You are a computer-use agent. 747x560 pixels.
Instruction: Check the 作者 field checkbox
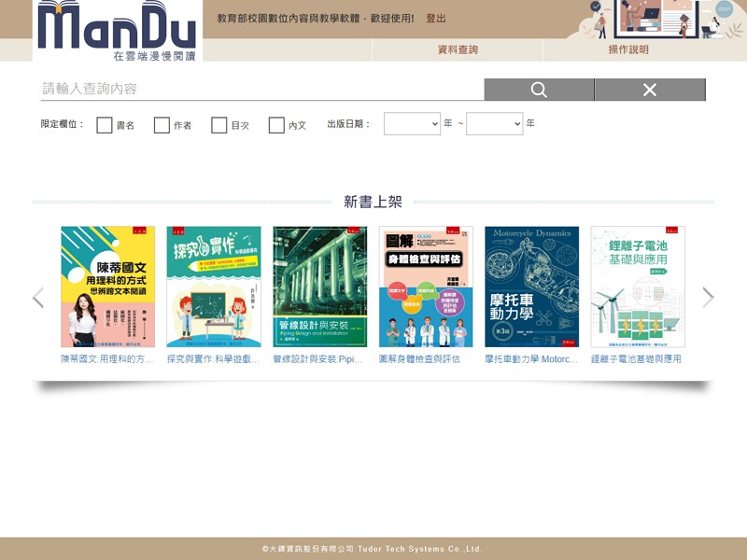point(162,125)
